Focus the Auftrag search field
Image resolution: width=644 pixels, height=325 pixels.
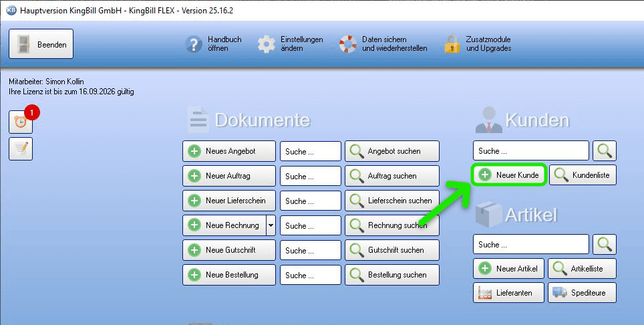click(x=311, y=176)
